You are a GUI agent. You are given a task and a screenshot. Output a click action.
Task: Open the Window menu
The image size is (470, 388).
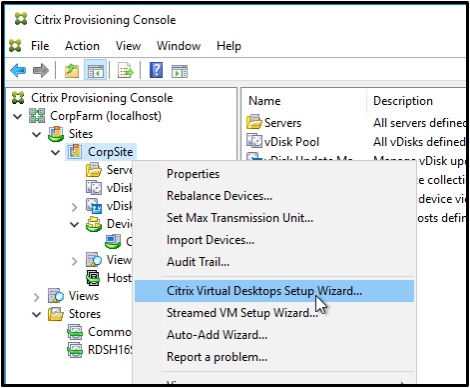[x=179, y=46]
